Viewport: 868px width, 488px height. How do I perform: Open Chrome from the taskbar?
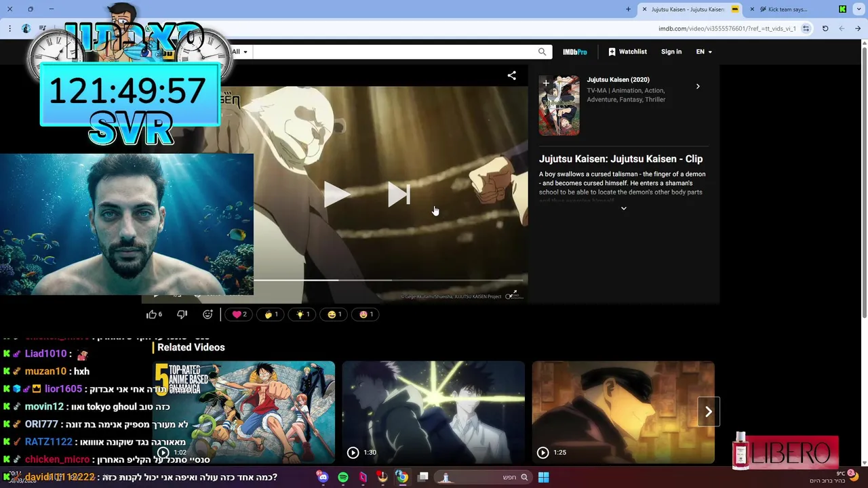tap(402, 477)
